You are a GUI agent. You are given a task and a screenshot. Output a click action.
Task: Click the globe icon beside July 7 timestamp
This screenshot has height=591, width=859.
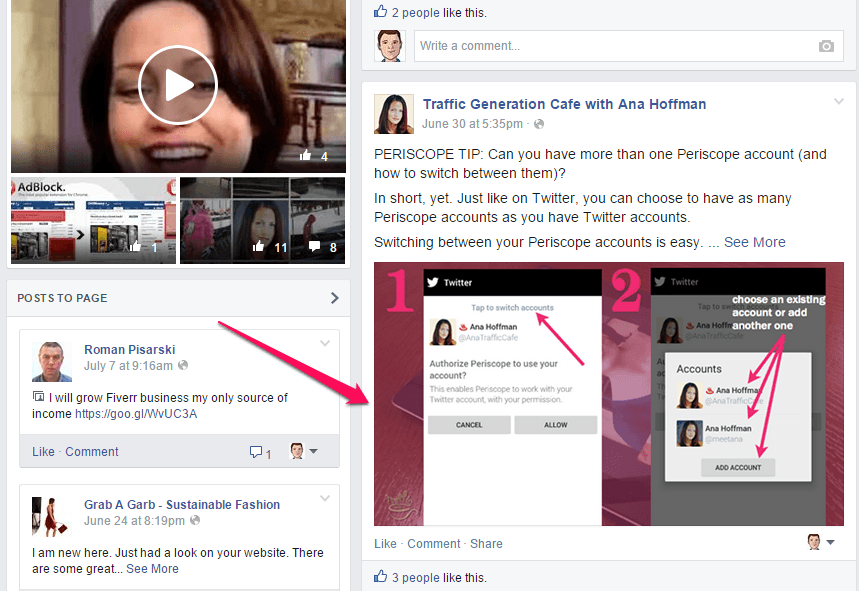tap(183, 366)
